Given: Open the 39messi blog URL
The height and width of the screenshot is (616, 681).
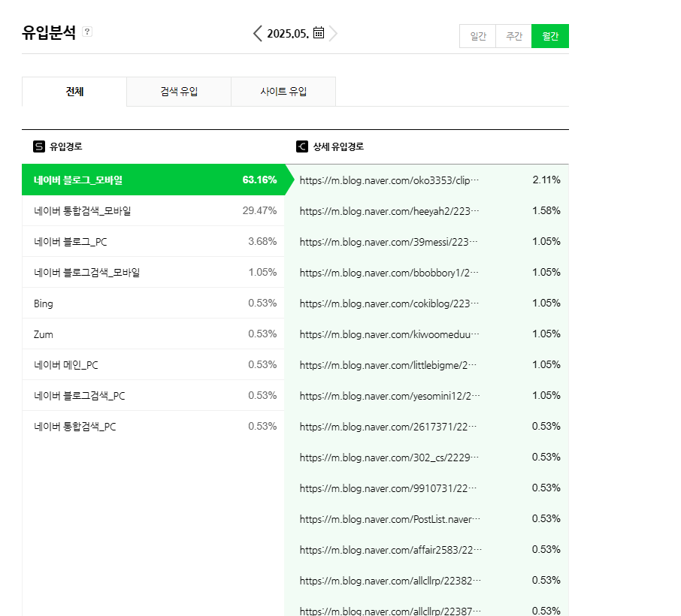Looking at the screenshot, I should click(389, 242).
